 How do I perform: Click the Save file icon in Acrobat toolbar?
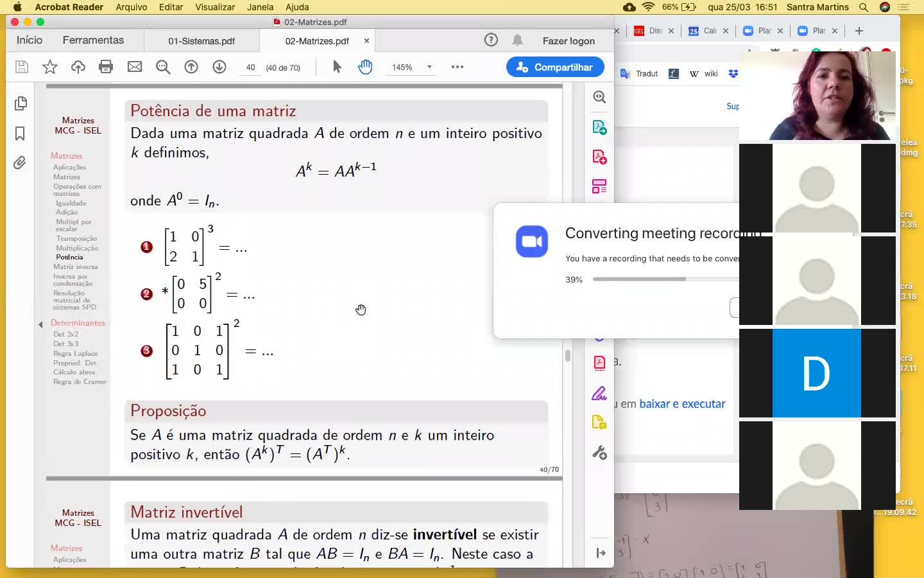coord(22,67)
